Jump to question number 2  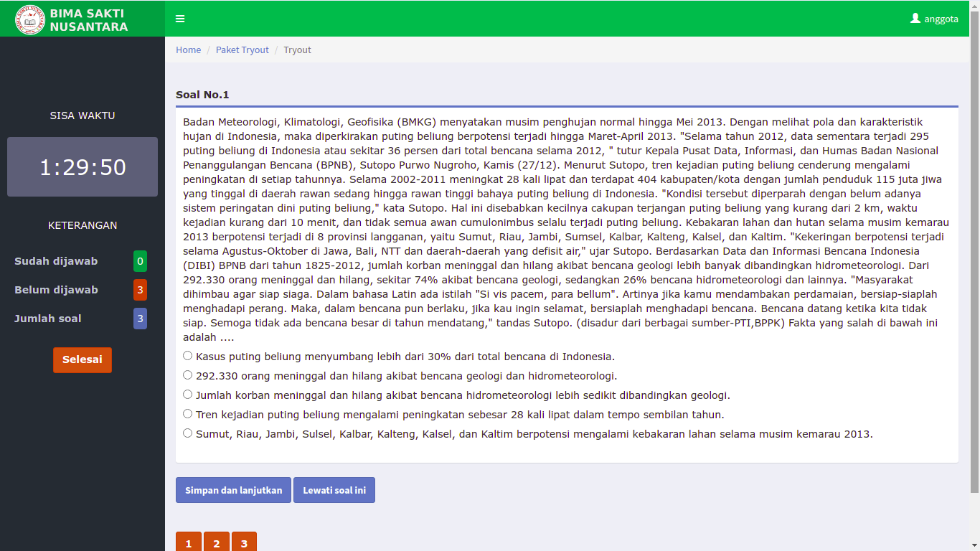217,543
